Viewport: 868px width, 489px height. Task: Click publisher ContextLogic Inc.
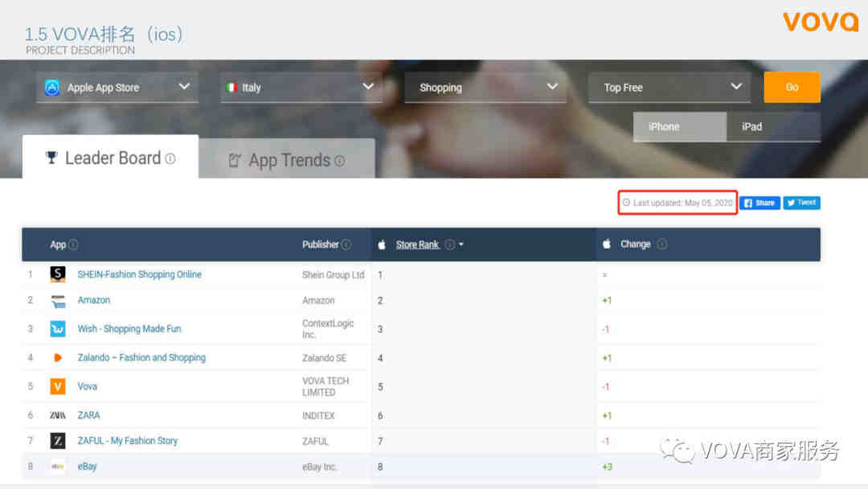click(x=328, y=329)
